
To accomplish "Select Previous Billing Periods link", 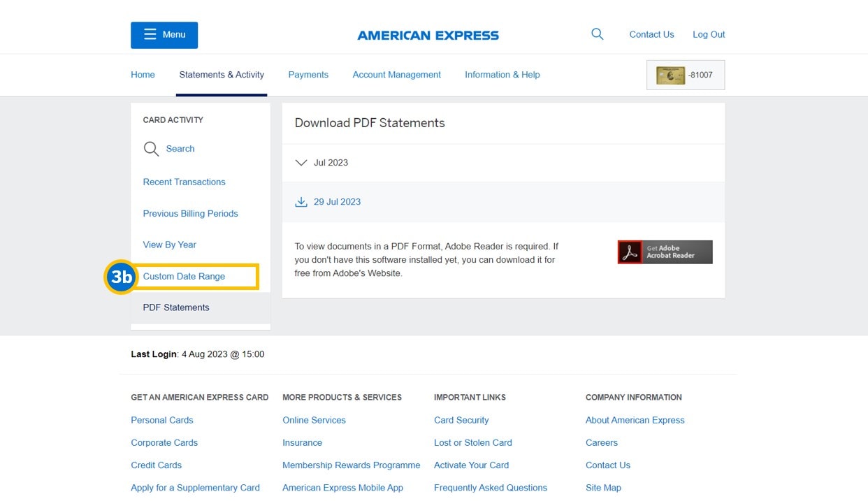I will (190, 213).
